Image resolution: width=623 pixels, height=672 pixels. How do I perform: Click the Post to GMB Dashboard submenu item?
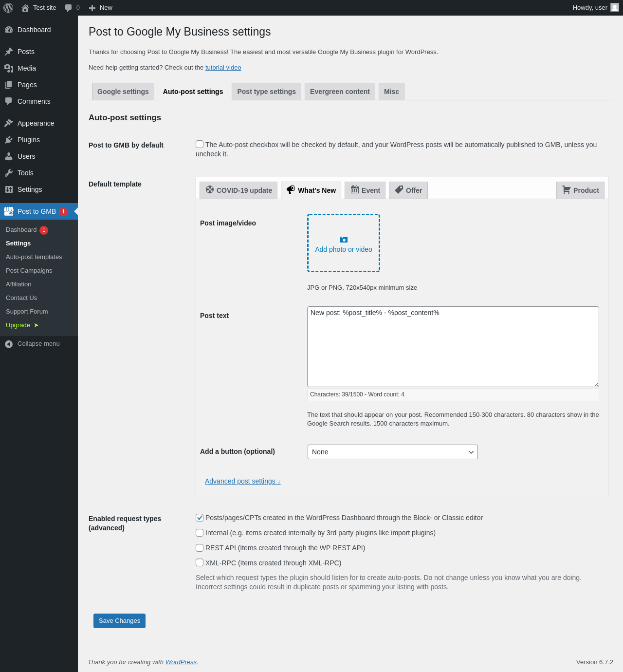coord(27,230)
